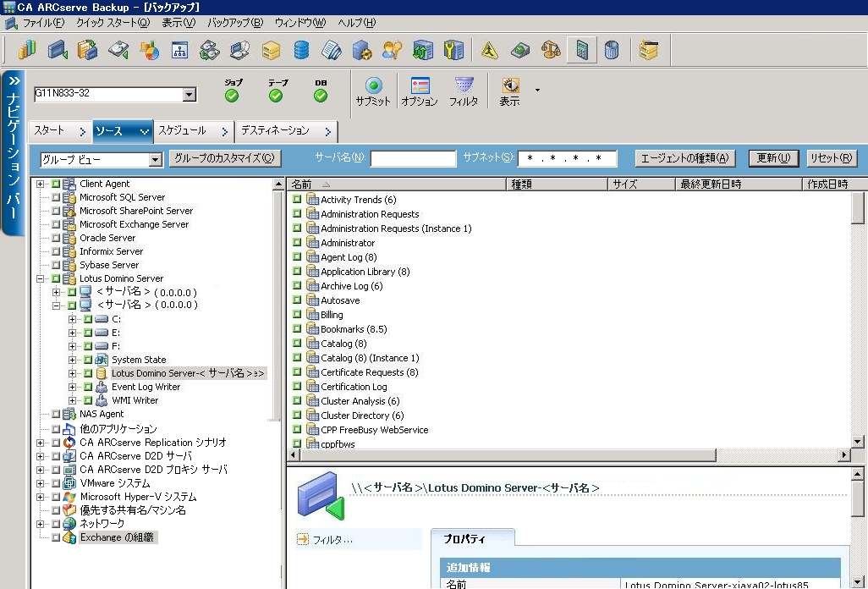Expand the VMware システム tree node

tap(41, 483)
